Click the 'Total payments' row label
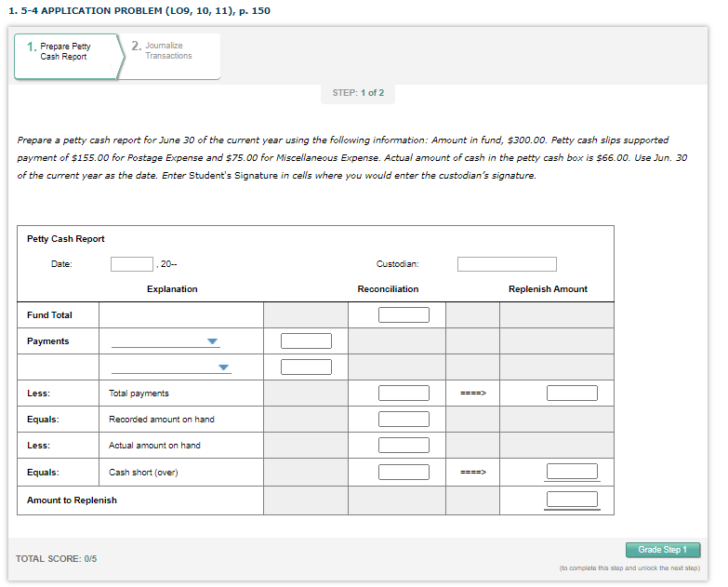This screenshot has width=728, height=587. click(x=139, y=394)
